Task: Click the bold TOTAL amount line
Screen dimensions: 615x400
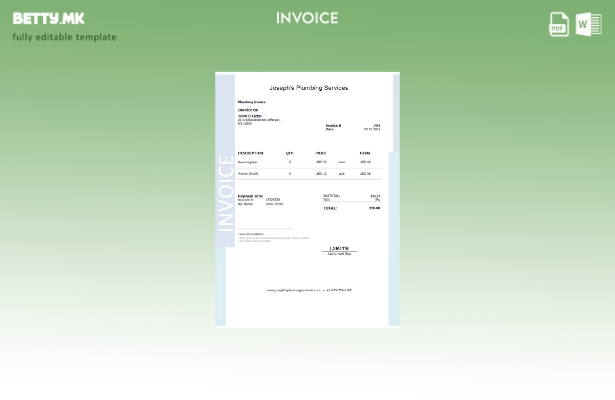Action: pyautogui.click(x=351, y=208)
